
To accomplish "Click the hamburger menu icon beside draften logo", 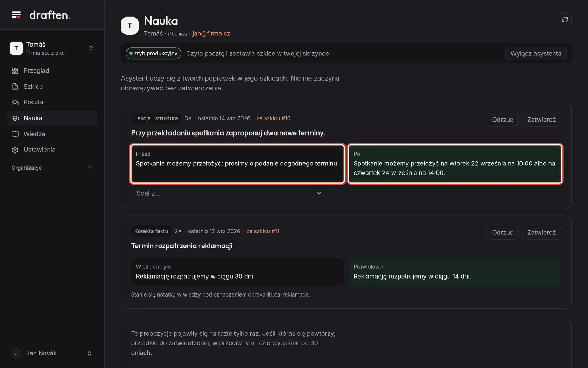I will click(16, 15).
